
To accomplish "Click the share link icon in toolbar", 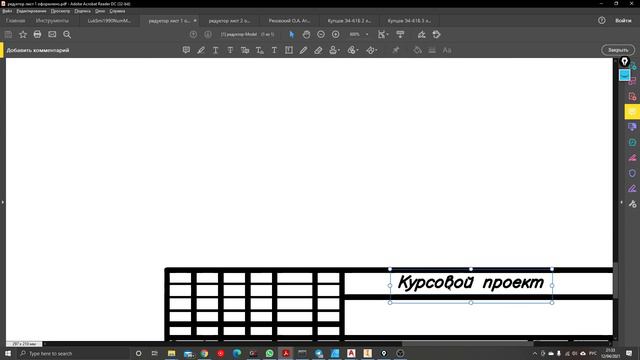I will click(436, 35).
